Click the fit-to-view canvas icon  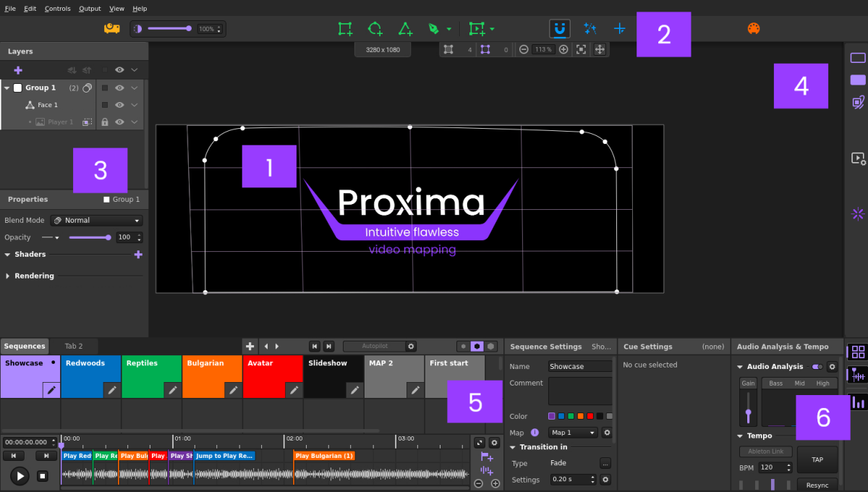pos(581,49)
